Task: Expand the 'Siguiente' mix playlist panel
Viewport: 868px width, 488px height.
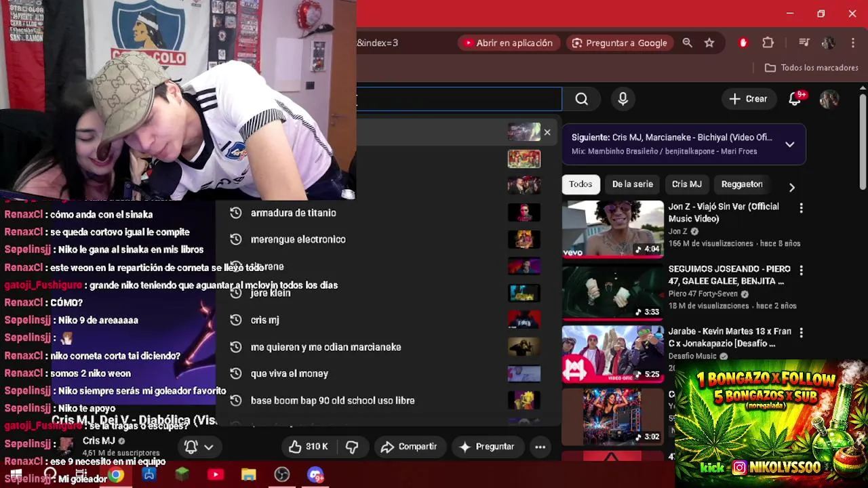Action: click(789, 144)
